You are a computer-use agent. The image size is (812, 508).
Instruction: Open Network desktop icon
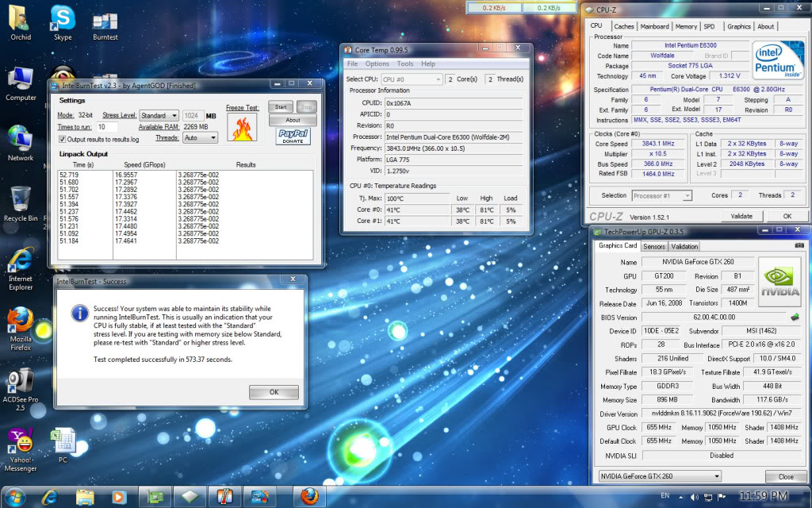(21, 143)
